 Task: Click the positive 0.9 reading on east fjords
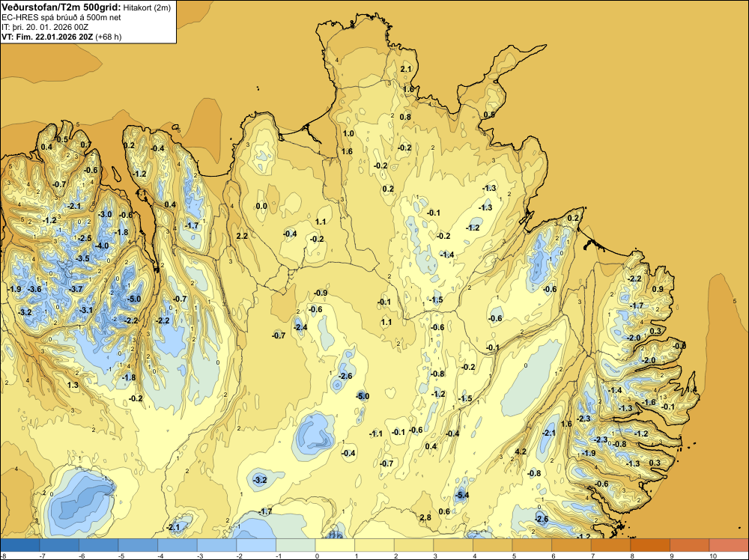(658, 289)
